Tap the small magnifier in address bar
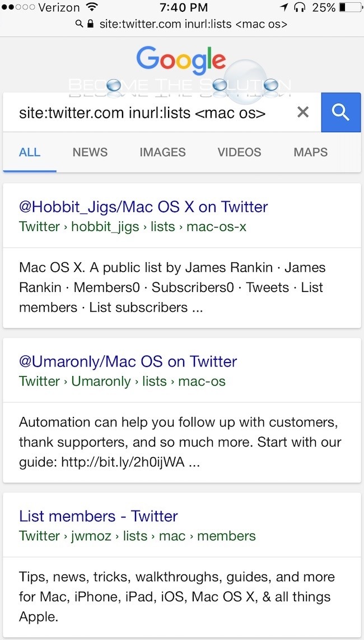This screenshot has height=640, width=364. pyautogui.click(x=80, y=24)
